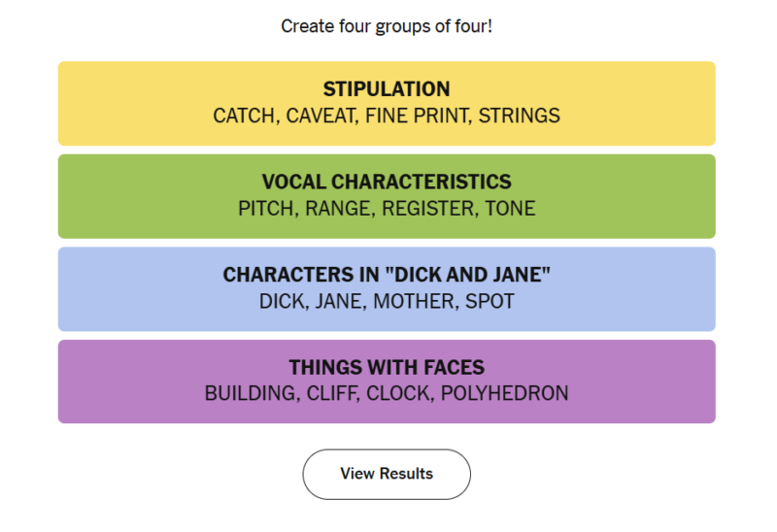Select the THINGS WITH FACES category title

pyautogui.click(x=387, y=368)
